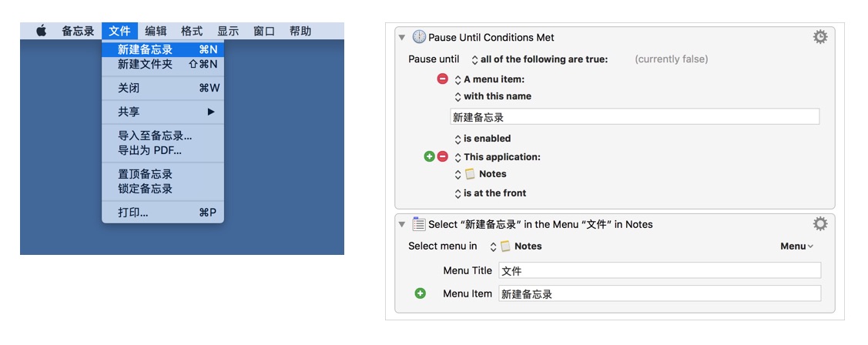Remove the application condition with red minus
Viewport: 868px width, 345px height.
443,156
